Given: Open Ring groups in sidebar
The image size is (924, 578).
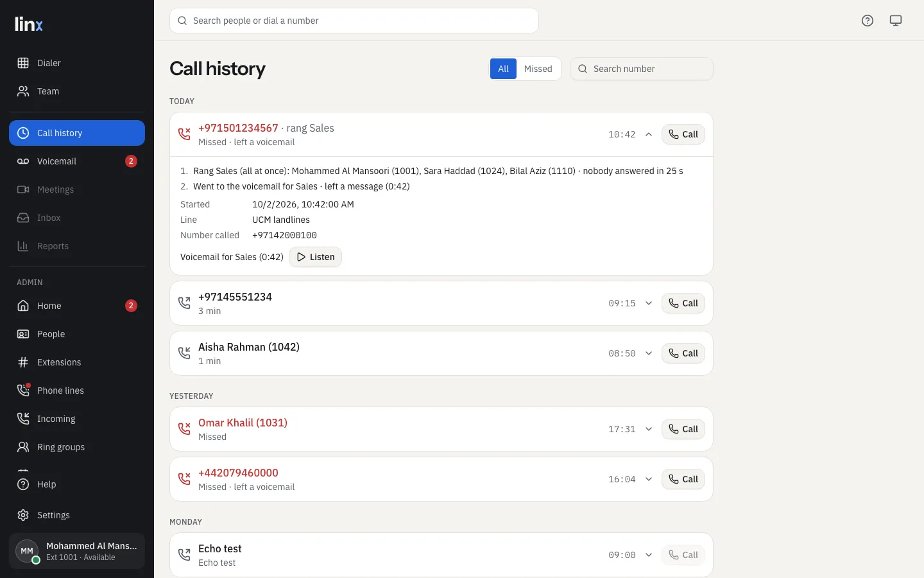Looking at the screenshot, I should point(77,447).
